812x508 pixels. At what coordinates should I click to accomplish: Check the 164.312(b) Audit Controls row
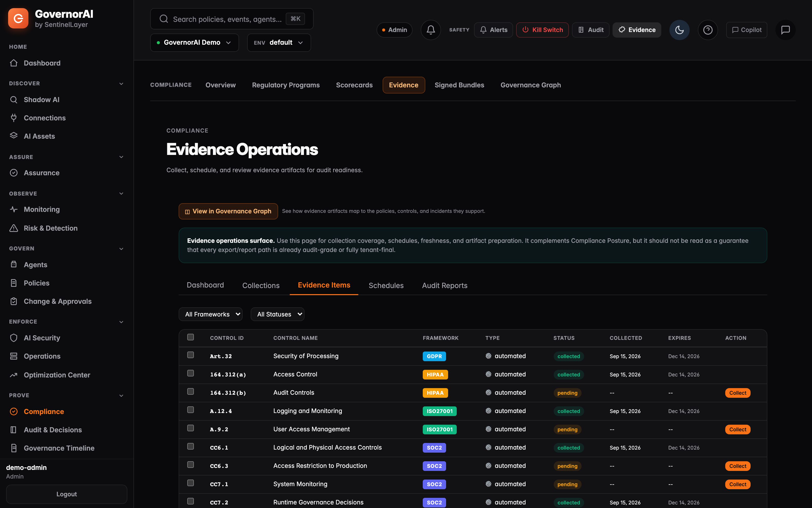coord(191,391)
